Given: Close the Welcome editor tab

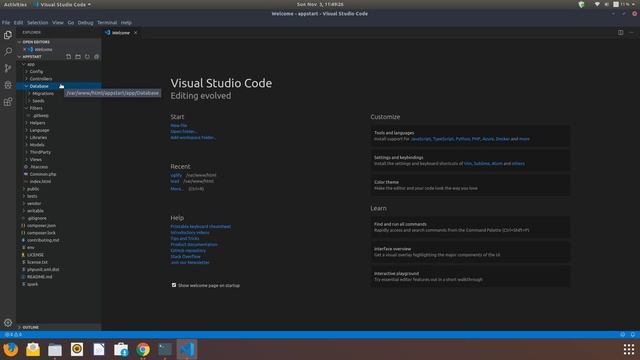Looking at the screenshot, I should pos(136,33).
